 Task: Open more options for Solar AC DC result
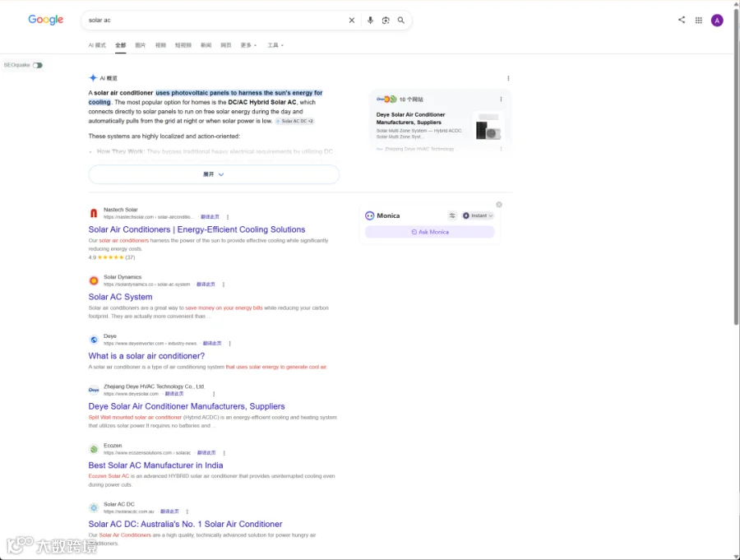(187, 511)
